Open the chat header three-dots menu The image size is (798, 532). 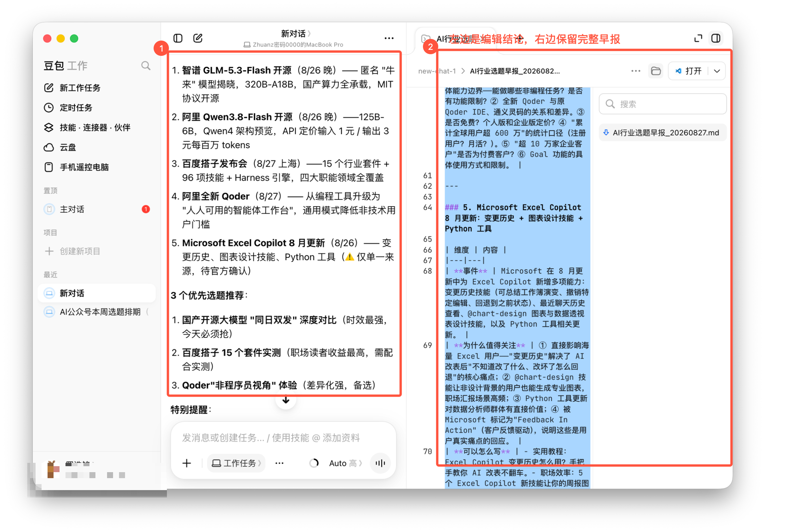[x=389, y=38]
